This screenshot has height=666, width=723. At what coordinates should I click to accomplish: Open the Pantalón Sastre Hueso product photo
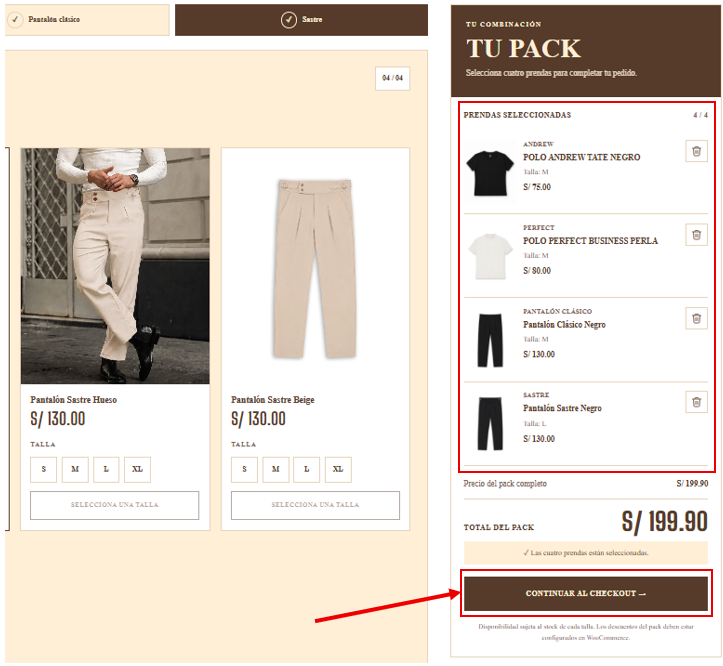[x=115, y=266]
